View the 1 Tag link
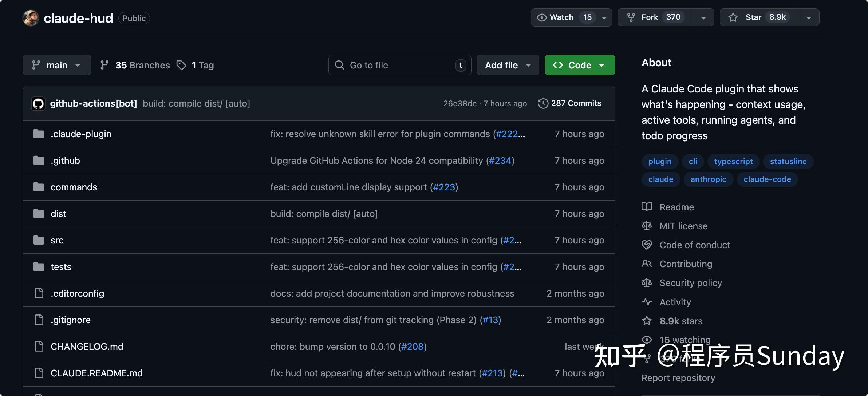This screenshot has height=396, width=868. 196,65
